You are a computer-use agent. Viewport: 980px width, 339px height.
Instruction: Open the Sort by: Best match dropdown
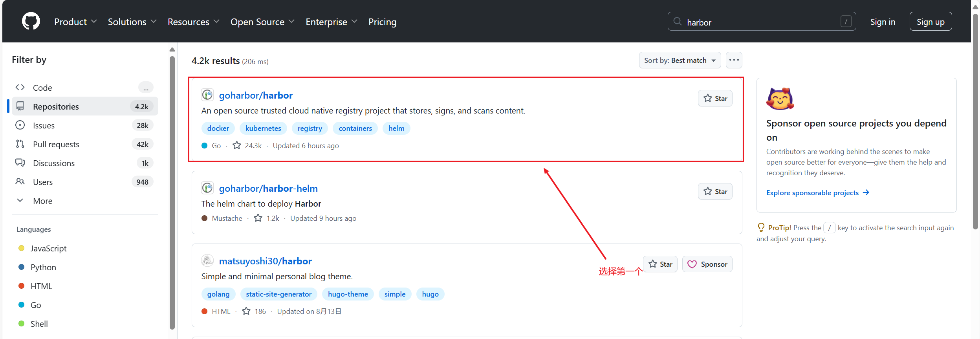[680, 60]
